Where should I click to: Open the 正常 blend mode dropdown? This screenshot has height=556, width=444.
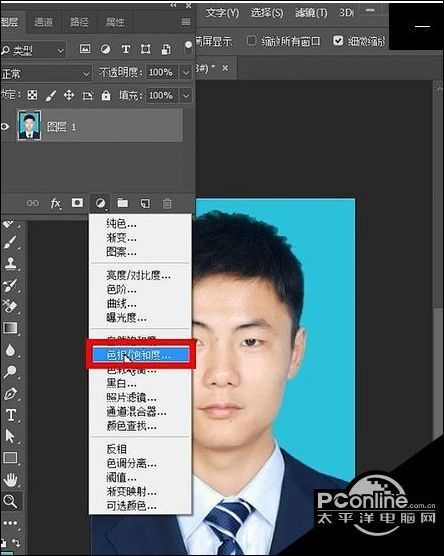pyautogui.click(x=45, y=74)
